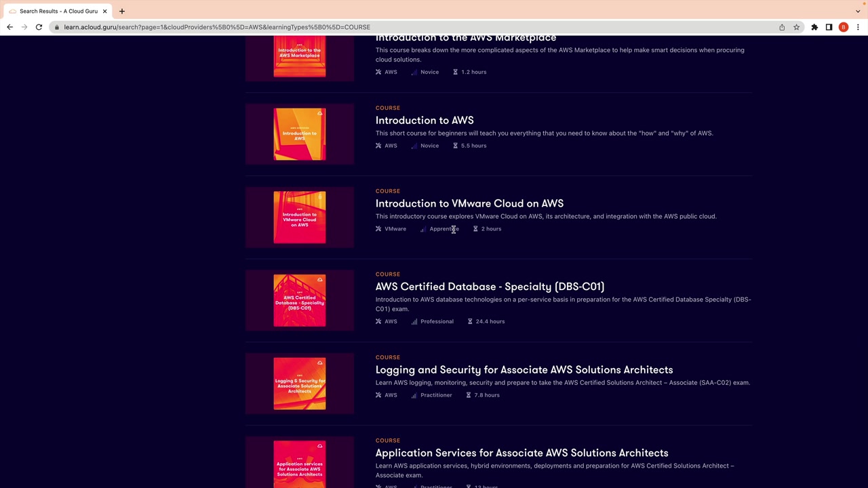
Task: Open a new browser tab
Action: [122, 11]
